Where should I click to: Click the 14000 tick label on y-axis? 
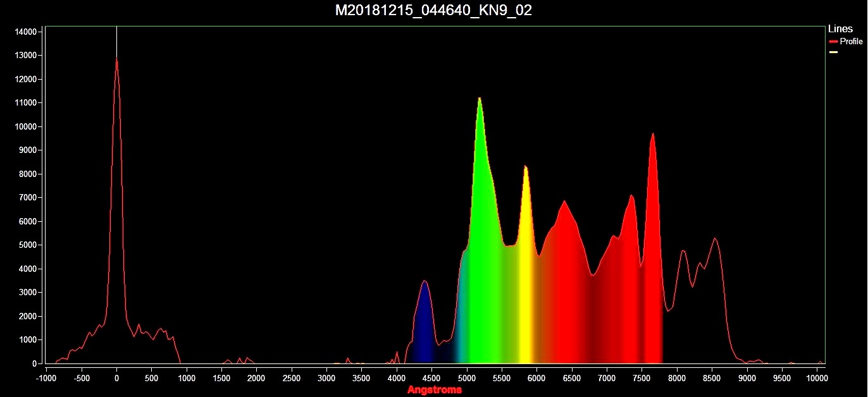click(x=26, y=32)
